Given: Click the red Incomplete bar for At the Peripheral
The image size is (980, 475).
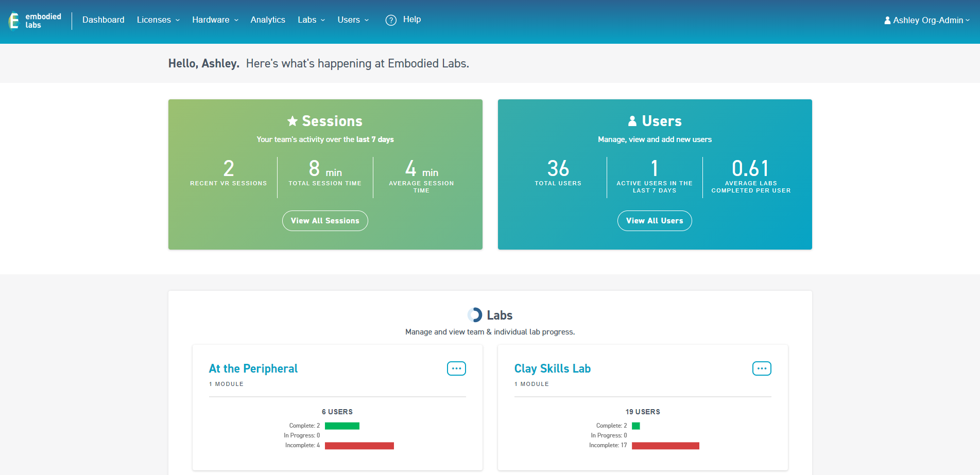Looking at the screenshot, I should click(359, 446).
